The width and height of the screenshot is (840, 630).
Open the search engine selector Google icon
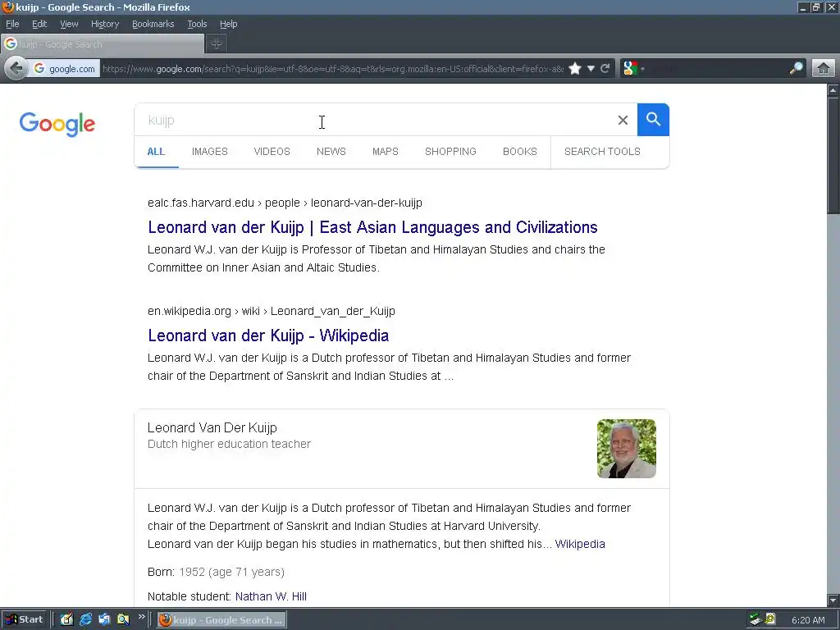[x=631, y=69]
